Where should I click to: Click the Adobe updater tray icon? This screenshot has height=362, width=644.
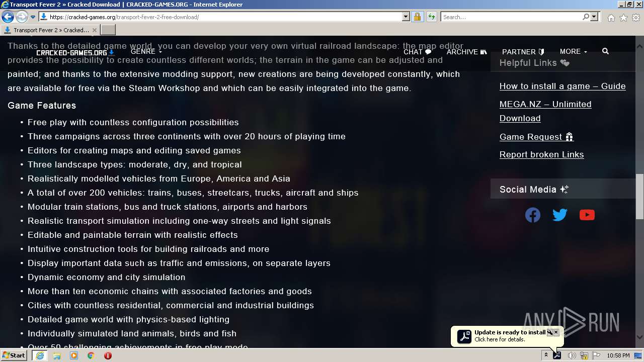557,355
